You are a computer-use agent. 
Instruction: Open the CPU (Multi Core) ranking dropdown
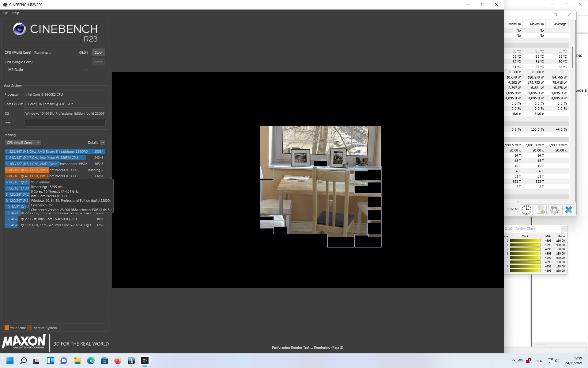(x=23, y=143)
